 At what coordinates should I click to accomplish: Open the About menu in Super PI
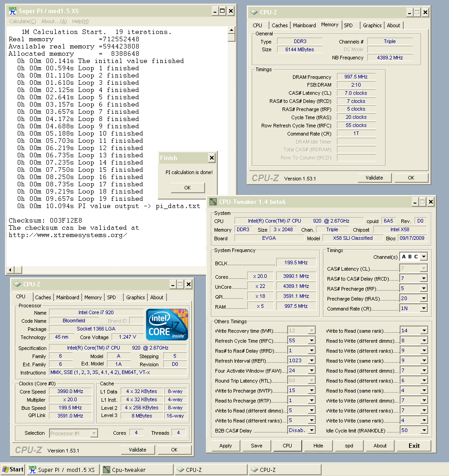pyautogui.click(x=54, y=21)
